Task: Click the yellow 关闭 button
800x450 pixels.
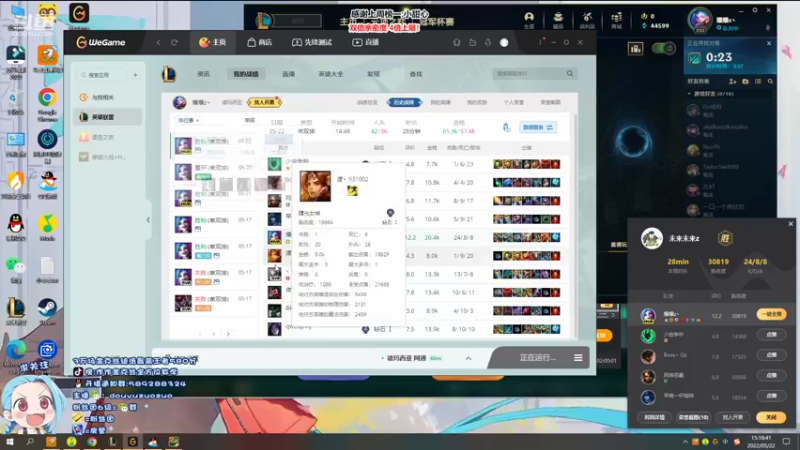Action: coord(771,417)
